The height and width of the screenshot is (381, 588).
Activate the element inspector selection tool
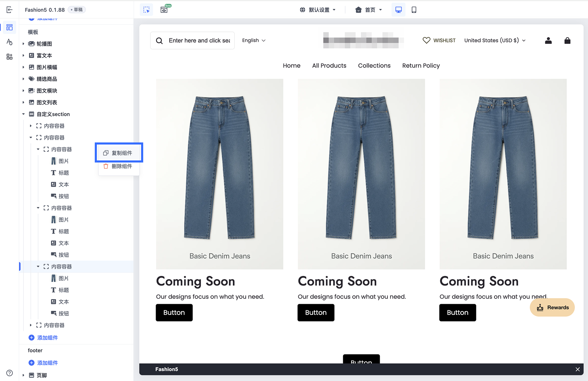147,10
